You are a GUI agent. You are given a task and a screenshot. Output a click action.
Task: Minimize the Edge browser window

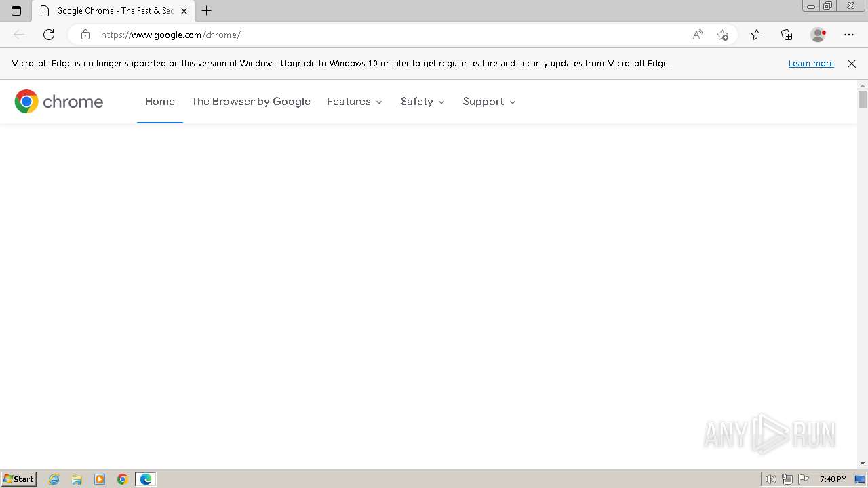[x=811, y=6]
